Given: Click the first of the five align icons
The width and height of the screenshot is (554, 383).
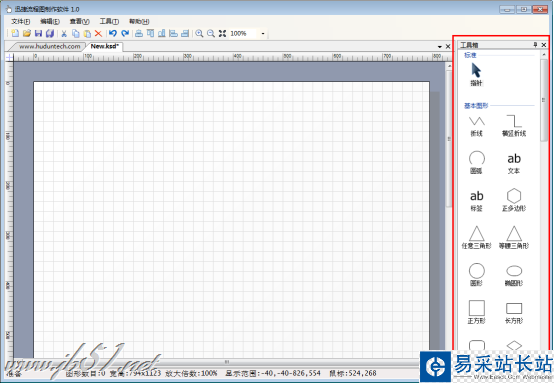Looking at the screenshot, I should 139,33.
